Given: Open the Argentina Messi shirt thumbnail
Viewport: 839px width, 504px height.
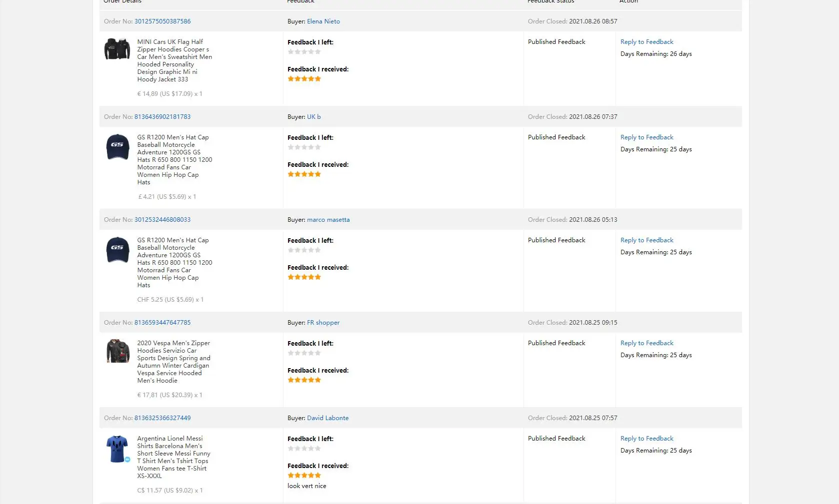Looking at the screenshot, I should tap(117, 449).
